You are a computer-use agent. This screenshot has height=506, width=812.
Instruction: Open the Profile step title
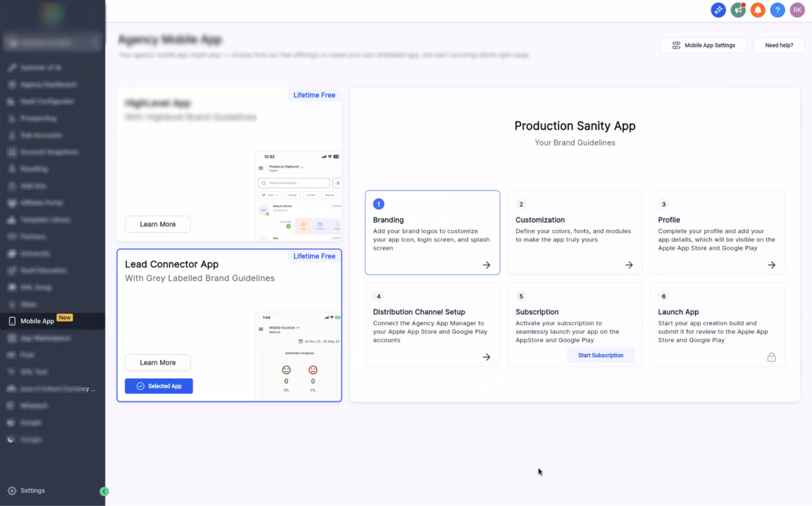669,220
